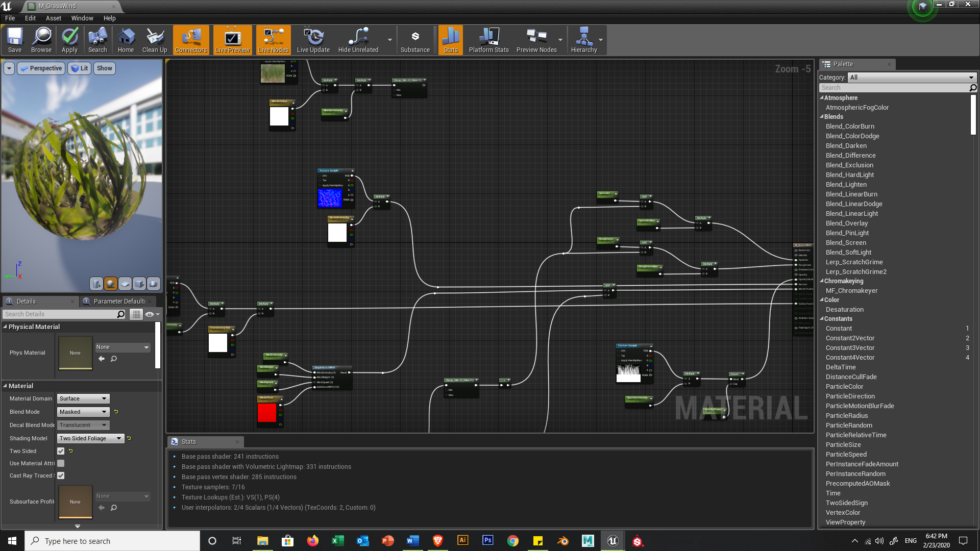
Task: Uncheck the Two Sided checkbox
Action: point(61,451)
